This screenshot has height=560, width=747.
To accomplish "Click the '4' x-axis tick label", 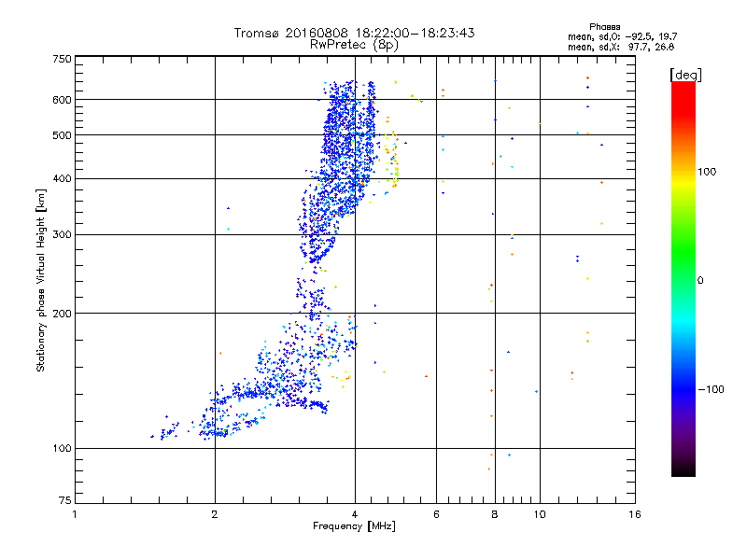I will click(x=355, y=514).
